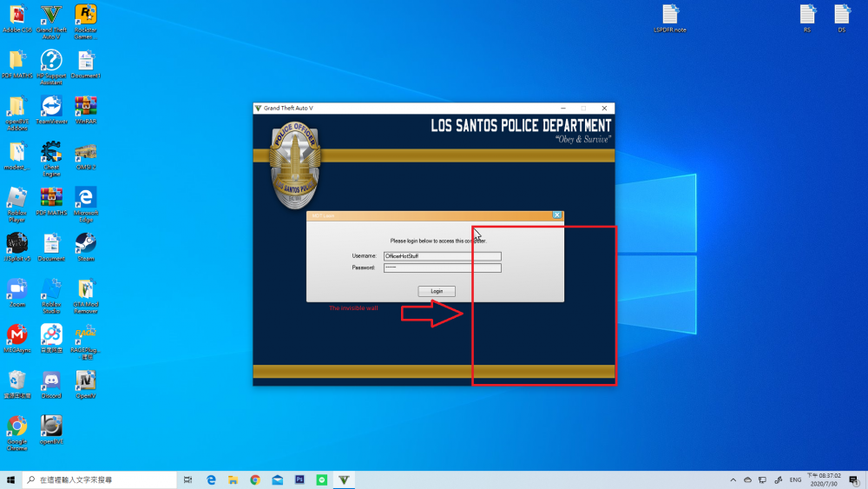Image resolution: width=868 pixels, height=489 pixels.
Task: Launch Discord from the desktop
Action: click(x=51, y=385)
